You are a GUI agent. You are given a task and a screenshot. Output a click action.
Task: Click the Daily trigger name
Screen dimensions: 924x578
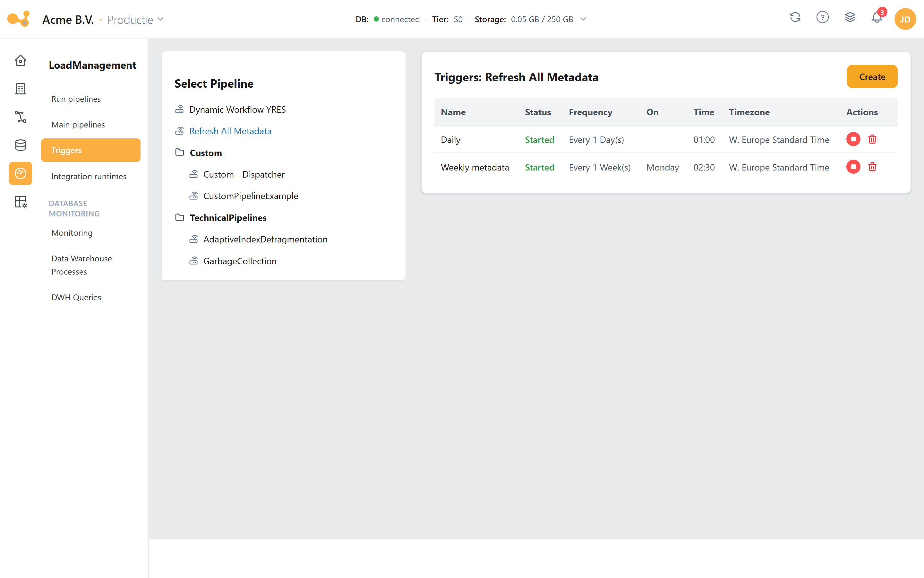click(450, 140)
